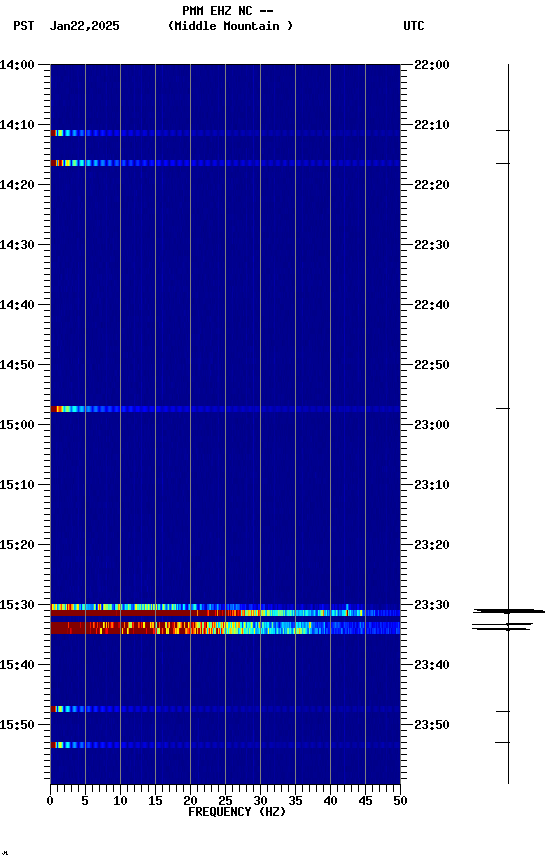Click the 22:50 UTC time label
The image size is (552, 864).
tap(432, 365)
